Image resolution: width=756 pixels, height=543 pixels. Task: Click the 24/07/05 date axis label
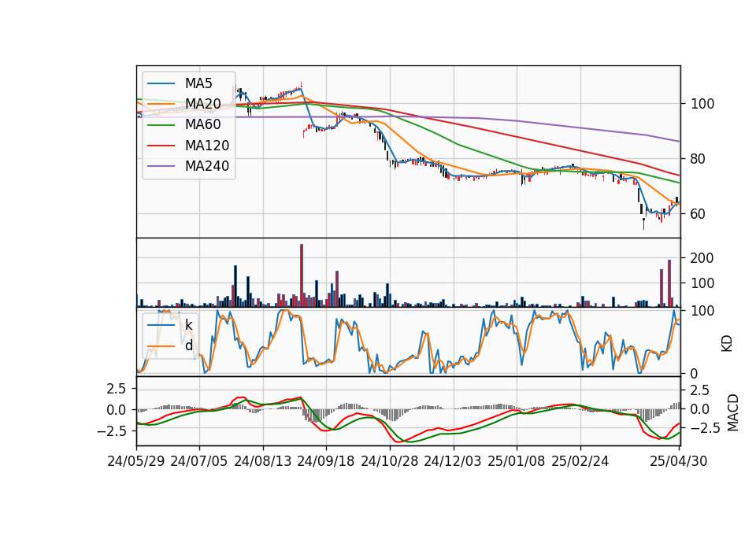tap(199, 461)
